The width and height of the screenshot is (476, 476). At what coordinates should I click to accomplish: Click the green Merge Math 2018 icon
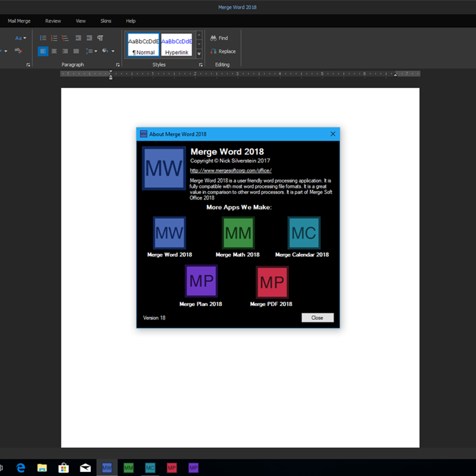(238, 233)
